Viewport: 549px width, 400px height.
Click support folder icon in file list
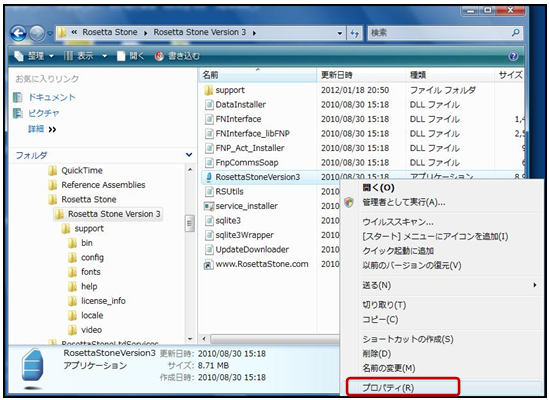pyautogui.click(x=209, y=90)
